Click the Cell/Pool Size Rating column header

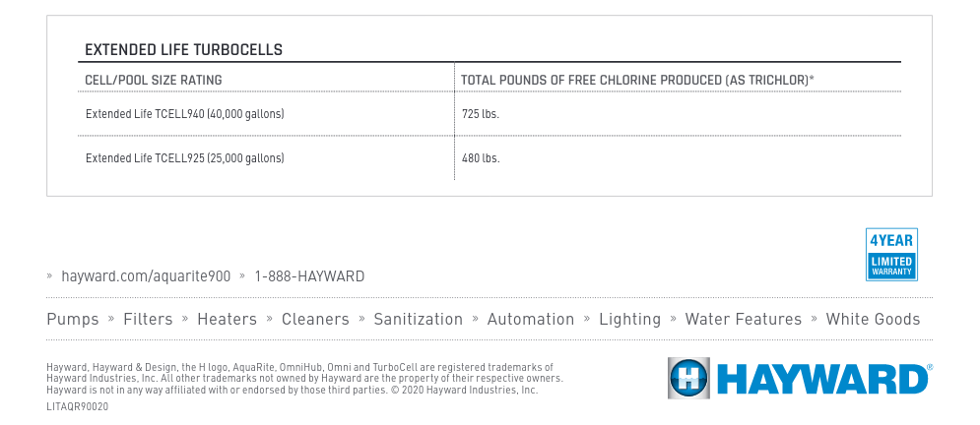[x=153, y=80]
